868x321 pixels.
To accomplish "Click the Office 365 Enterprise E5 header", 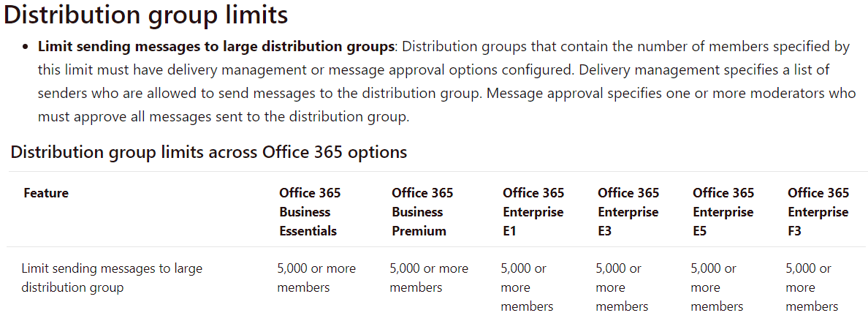I will (723, 212).
